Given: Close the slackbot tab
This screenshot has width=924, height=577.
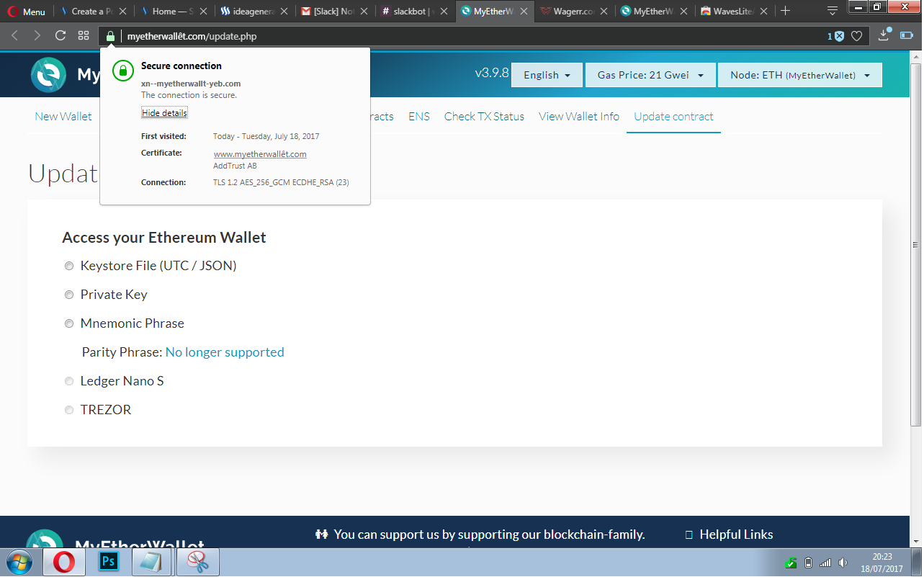Looking at the screenshot, I should click(445, 12).
